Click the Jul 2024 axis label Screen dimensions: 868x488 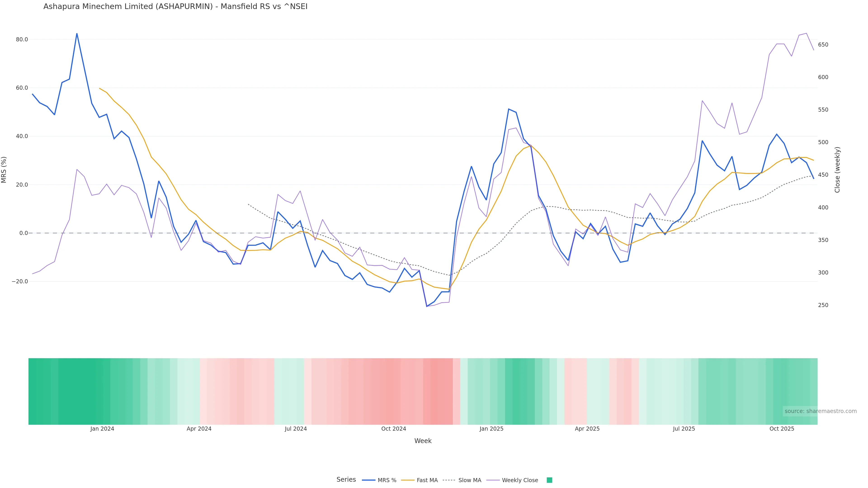(x=295, y=429)
